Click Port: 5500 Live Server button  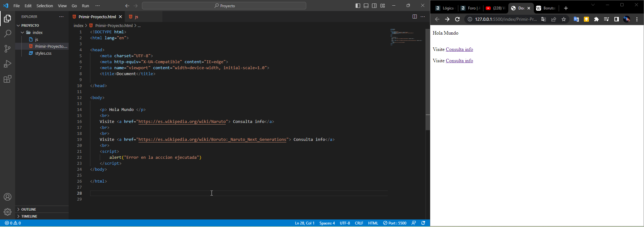pyautogui.click(x=395, y=223)
